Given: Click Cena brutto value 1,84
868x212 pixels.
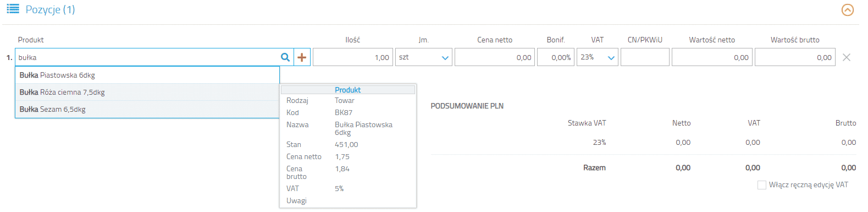Looking at the screenshot, I should pos(342,168).
